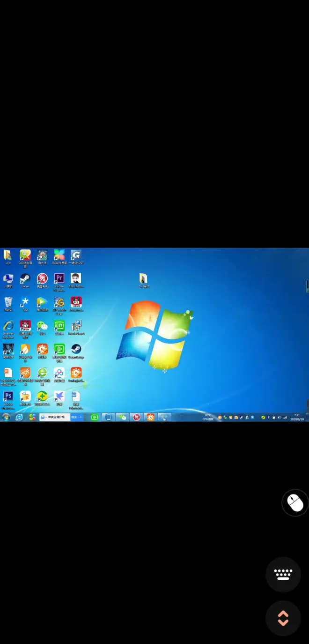Image resolution: width=309 pixels, height=644 pixels.
Task: Open the red 美图秀秀 taskbar icon
Action: click(x=137, y=417)
